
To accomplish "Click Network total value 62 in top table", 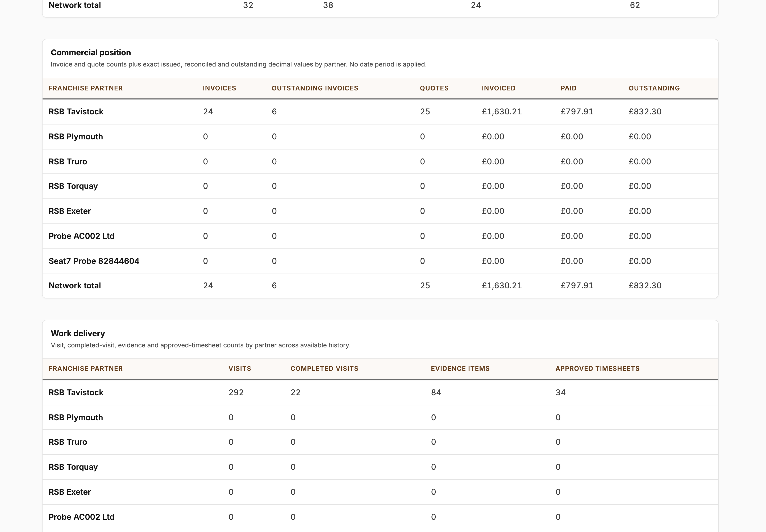I will [x=635, y=5].
